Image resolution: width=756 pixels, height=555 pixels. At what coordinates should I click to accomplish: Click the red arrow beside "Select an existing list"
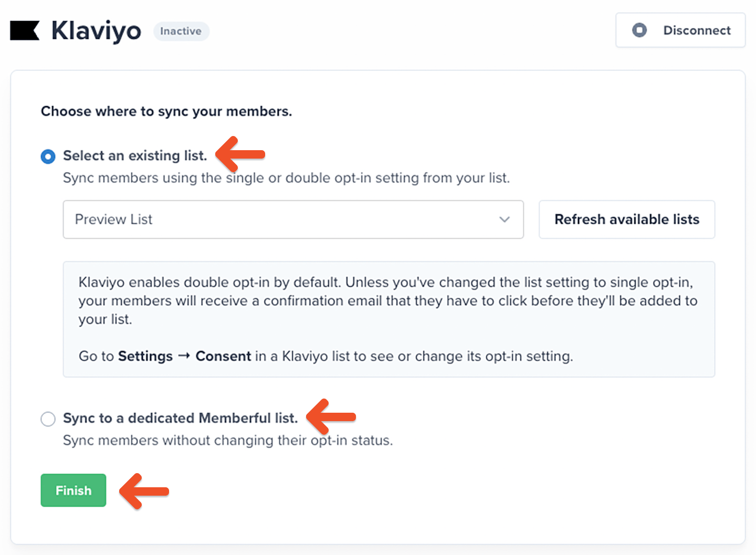[240, 154]
